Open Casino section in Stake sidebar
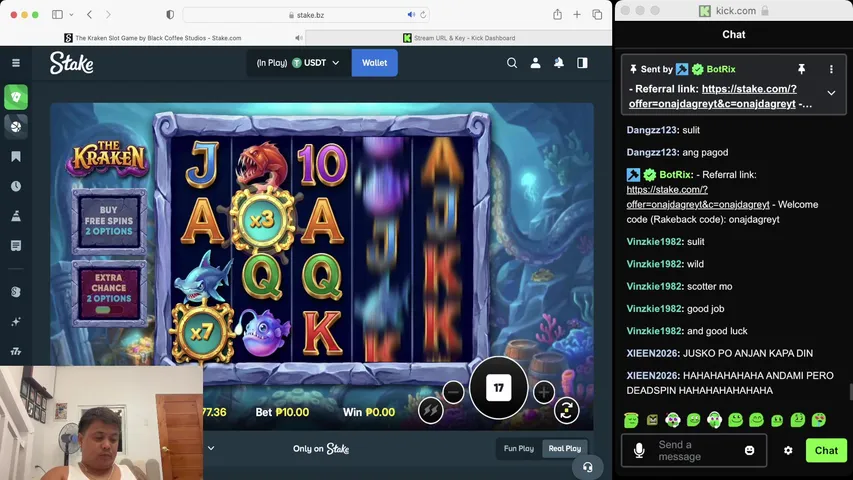853x480 pixels. [x=16, y=97]
